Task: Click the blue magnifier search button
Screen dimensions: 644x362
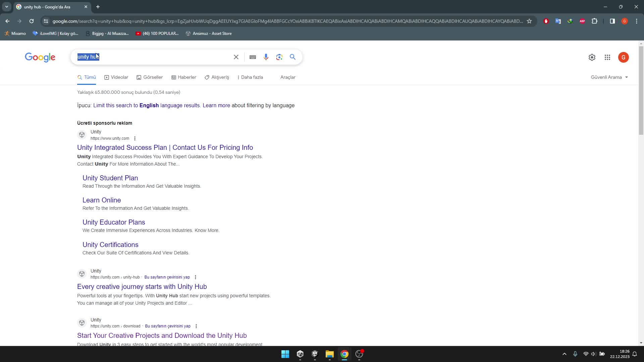Action: 293,57
